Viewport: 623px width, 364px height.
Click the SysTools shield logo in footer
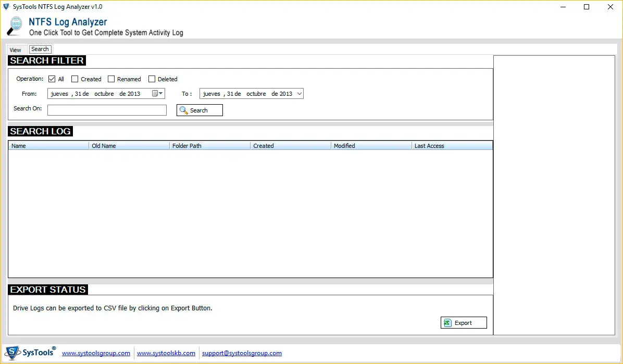[x=13, y=353]
